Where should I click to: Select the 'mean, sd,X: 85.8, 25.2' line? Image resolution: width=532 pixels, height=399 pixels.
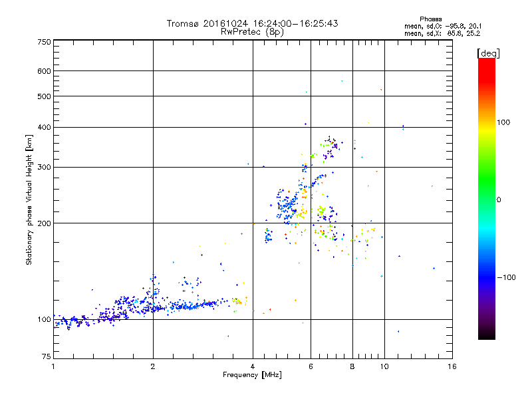pos(442,33)
